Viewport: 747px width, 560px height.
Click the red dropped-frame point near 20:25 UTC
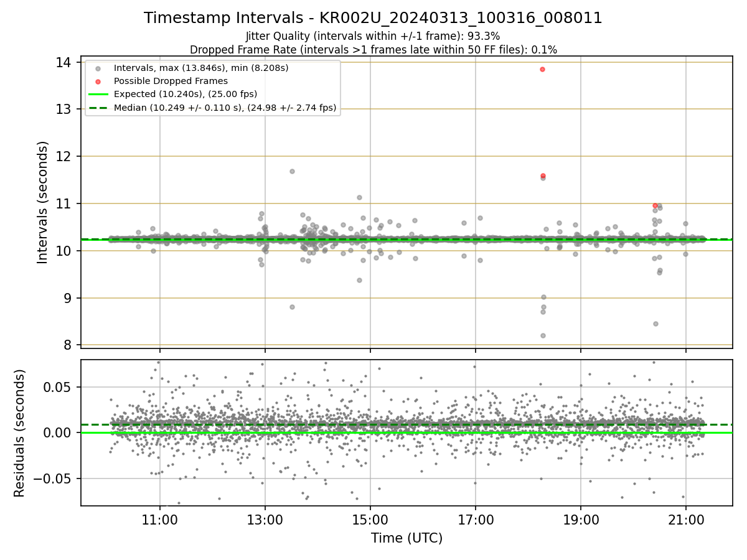(655, 205)
